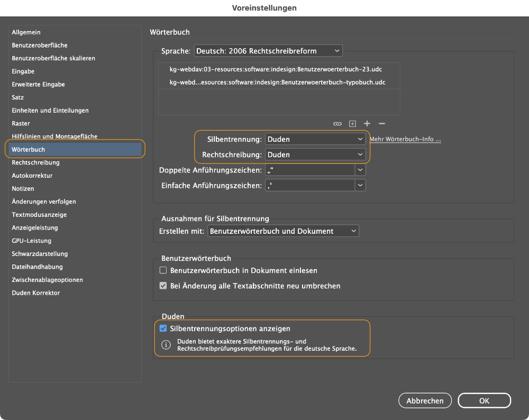Add a user dictionary with plus icon
This screenshot has height=420, width=529.
(367, 123)
